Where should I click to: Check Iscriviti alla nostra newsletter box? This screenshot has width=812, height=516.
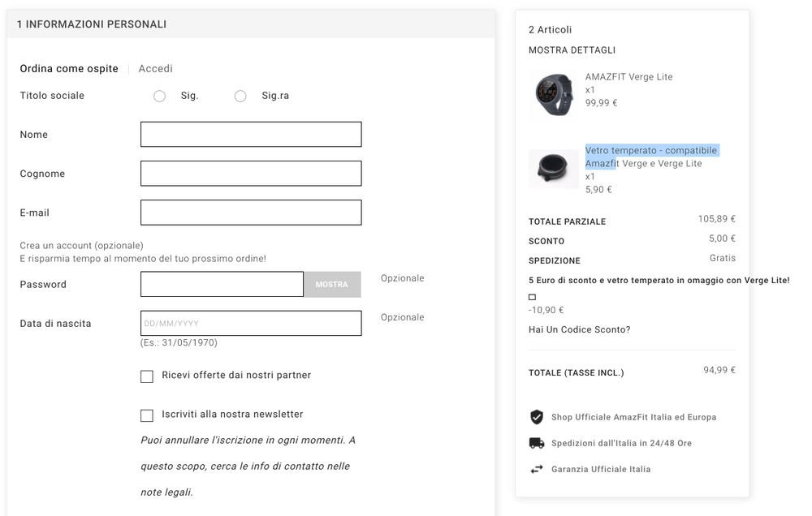[x=147, y=415]
